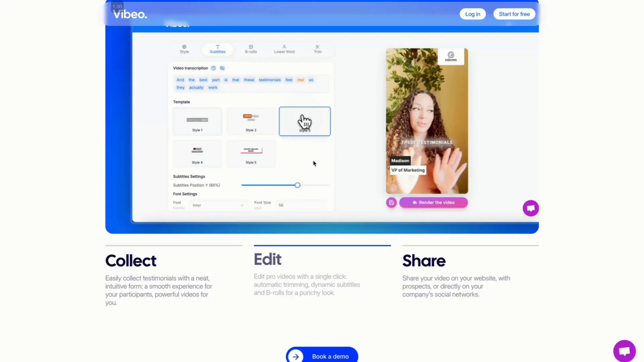Screen dimensions: 644x362
Task: Open the purple chat widget in page corner
Action: (x=624, y=351)
